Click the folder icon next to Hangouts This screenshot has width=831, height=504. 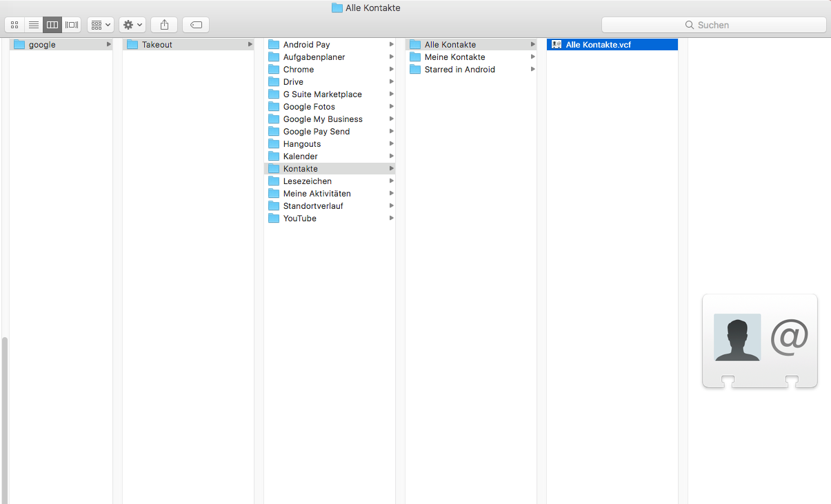[x=274, y=143]
